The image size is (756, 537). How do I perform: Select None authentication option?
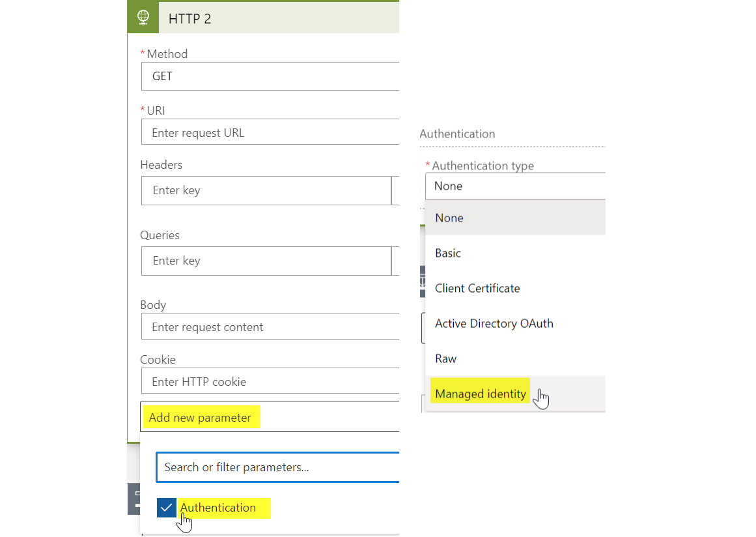point(515,218)
